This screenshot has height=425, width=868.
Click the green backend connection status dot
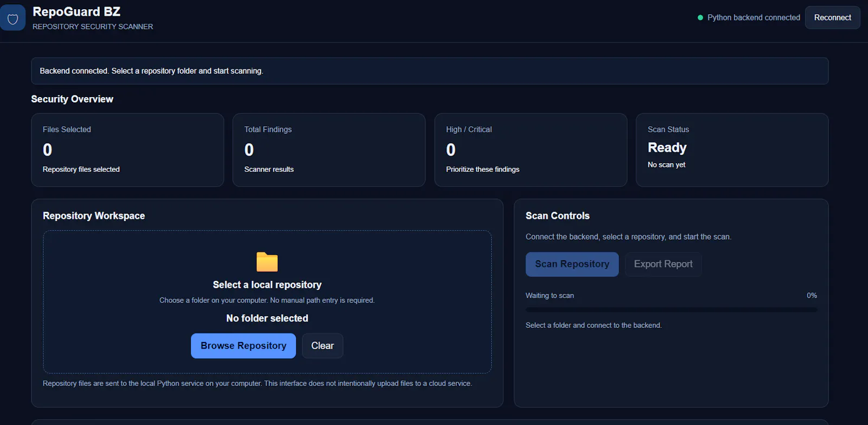tap(700, 18)
